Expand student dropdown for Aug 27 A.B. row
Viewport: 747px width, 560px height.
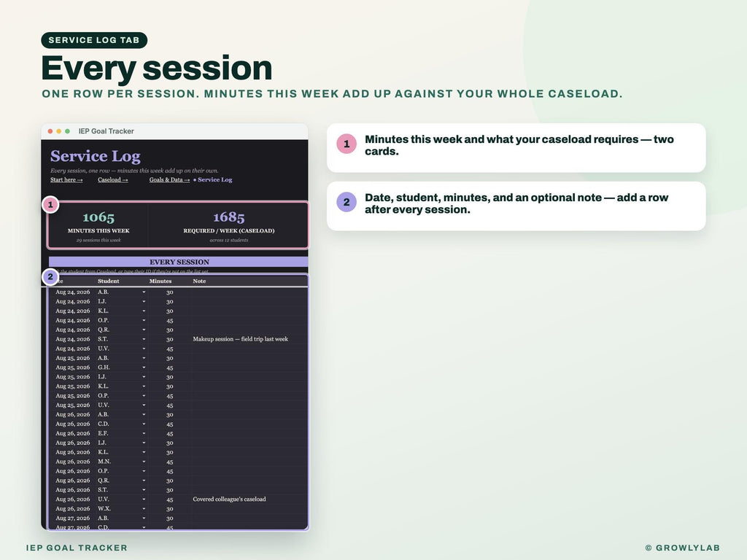(x=144, y=518)
